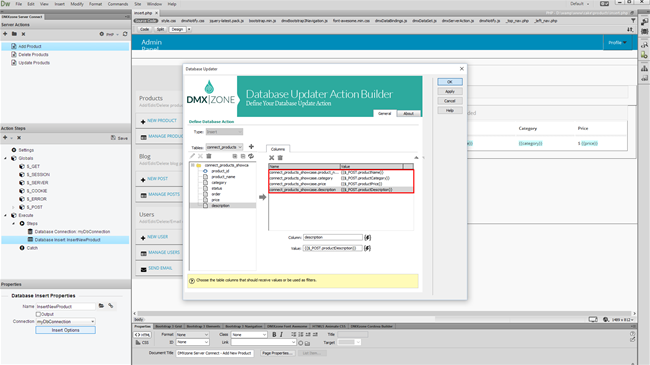Screen dimensions: 650x365
Task: Refresh the table tree list
Action: (x=251, y=156)
